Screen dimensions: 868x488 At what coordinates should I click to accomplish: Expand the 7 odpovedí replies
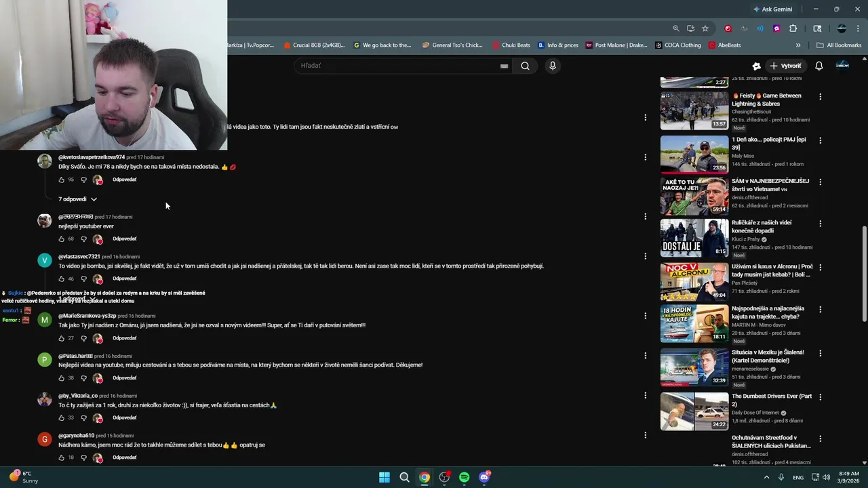pyautogui.click(x=78, y=199)
